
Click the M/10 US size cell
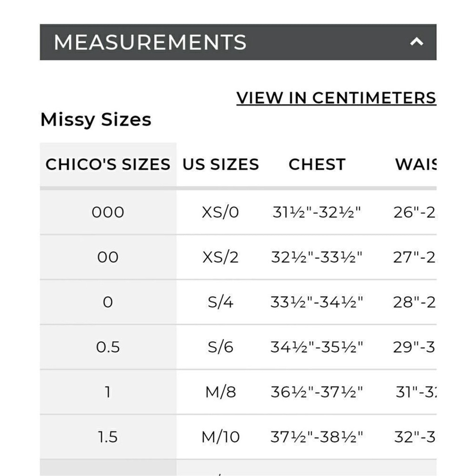[220, 437]
